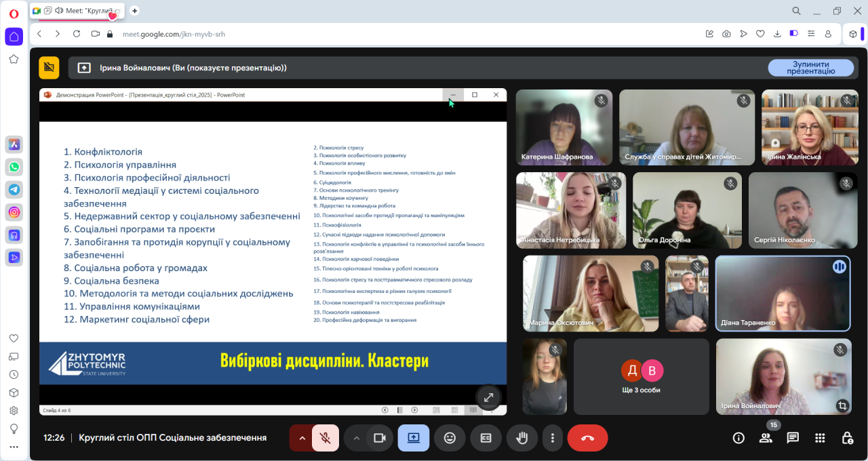Open more options three-dot menu
This screenshot has width=868, height=461.
pyautogui.click(x=553, y=438)
